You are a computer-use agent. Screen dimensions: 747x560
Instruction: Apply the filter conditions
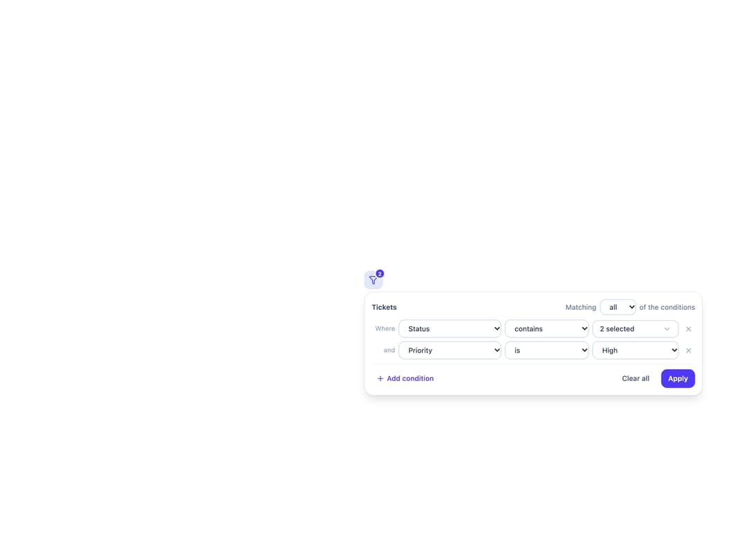(x=677, y=379)
